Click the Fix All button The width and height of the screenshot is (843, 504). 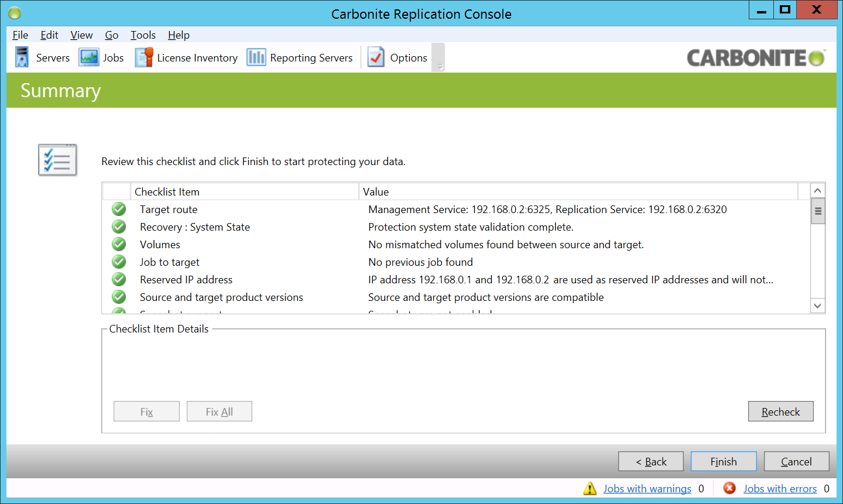[x=220, y=412]
